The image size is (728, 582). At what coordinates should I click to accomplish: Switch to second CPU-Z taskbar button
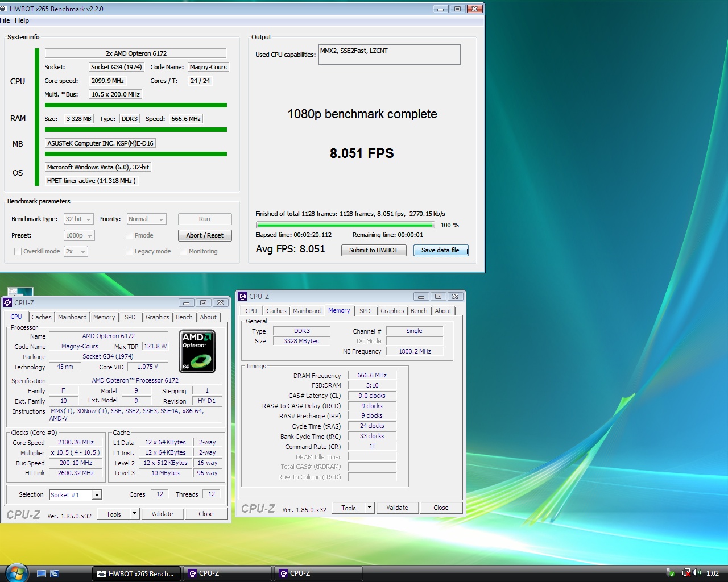point(318,573)
